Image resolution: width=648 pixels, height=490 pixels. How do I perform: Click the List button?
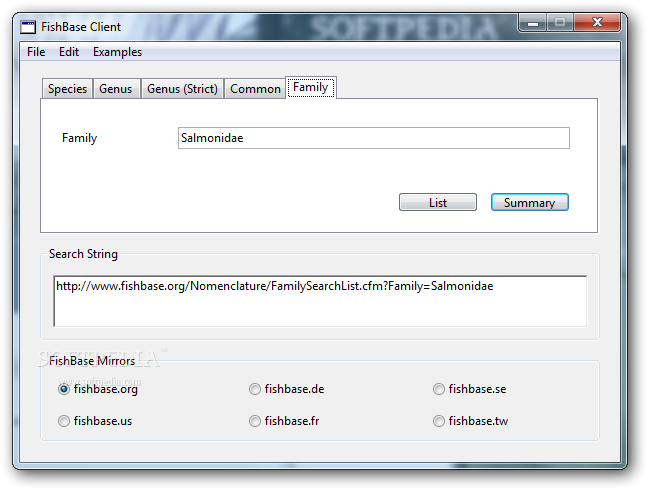[x=438, y=202]
